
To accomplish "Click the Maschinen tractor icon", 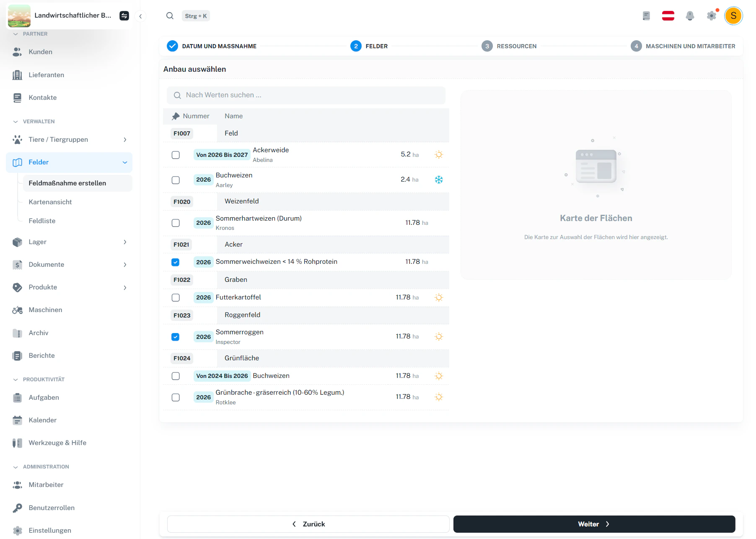I will click(x=17, y=310).
